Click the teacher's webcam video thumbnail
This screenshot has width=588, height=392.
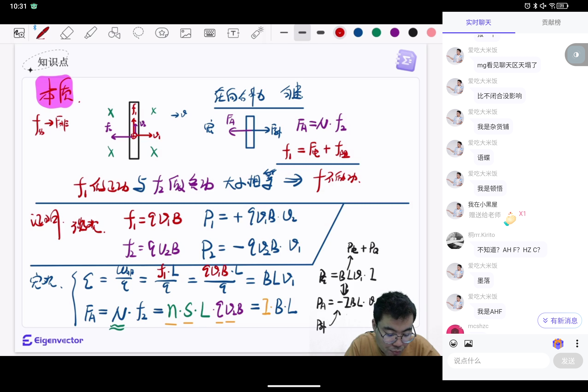click(393, 324)
